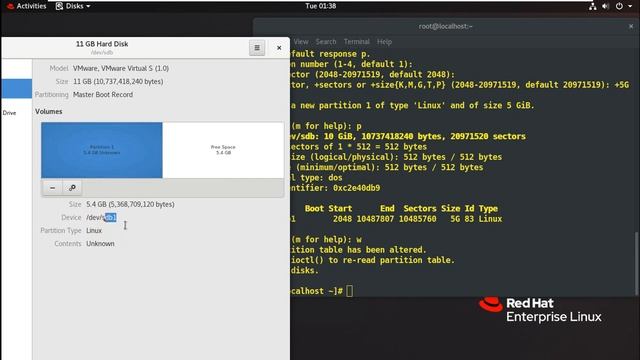Image resolution: width=640 pixels, height=360 pixels.
Task: Close the 11 GB Hard Disk window
Action: click(279, 48)
